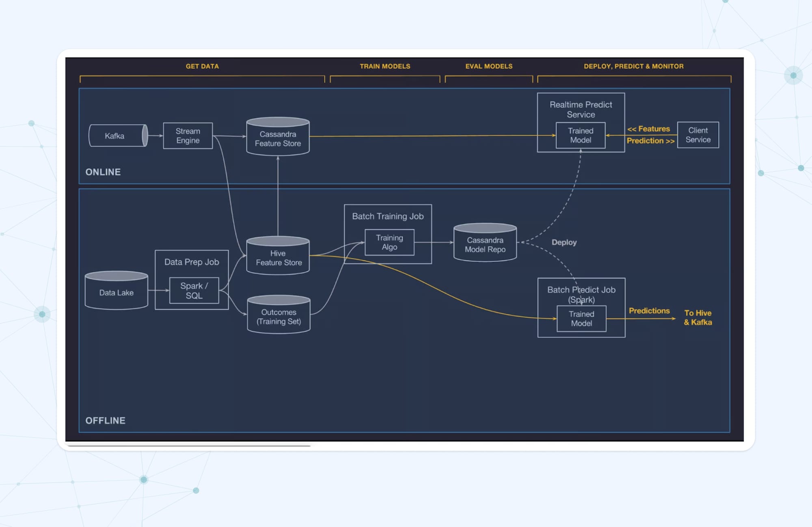812x527 pixels.
Task: Click the progress bar below the diagram
Action: pos(189,446)
